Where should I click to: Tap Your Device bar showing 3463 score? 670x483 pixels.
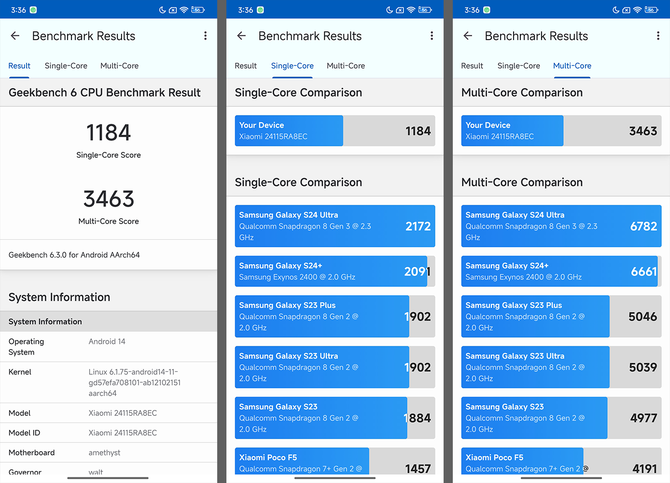(x=561, y=131)
